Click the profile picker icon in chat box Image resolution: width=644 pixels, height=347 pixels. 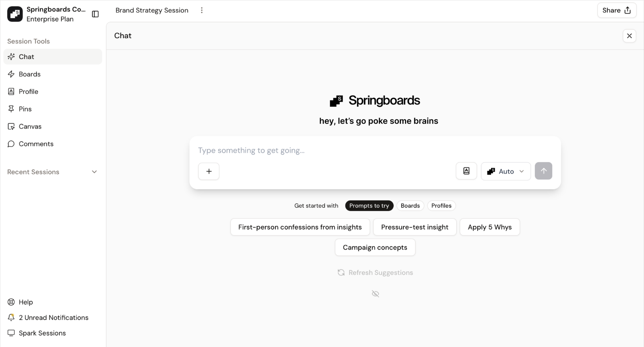[466, 171]
